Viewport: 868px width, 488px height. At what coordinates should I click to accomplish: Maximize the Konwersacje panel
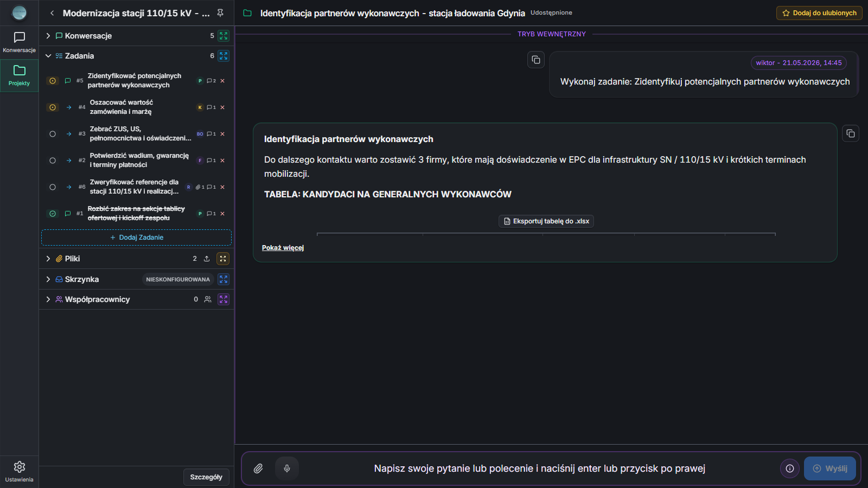point(224,36)
